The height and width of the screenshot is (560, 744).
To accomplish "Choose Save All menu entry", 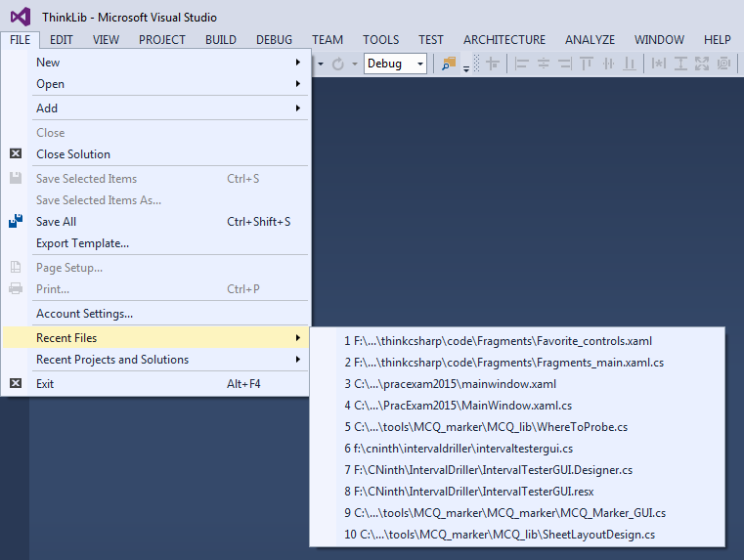I will [156, 222].
